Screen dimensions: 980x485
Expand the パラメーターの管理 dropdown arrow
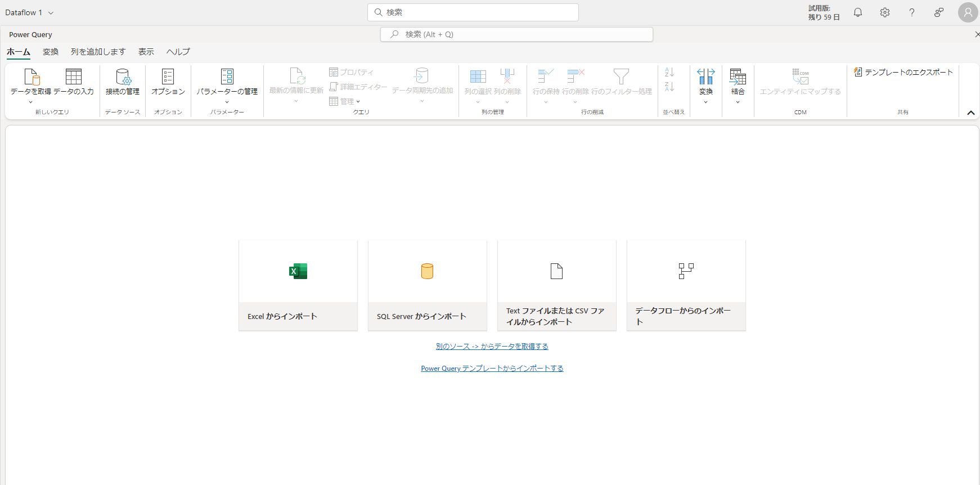tap(227, 102)
